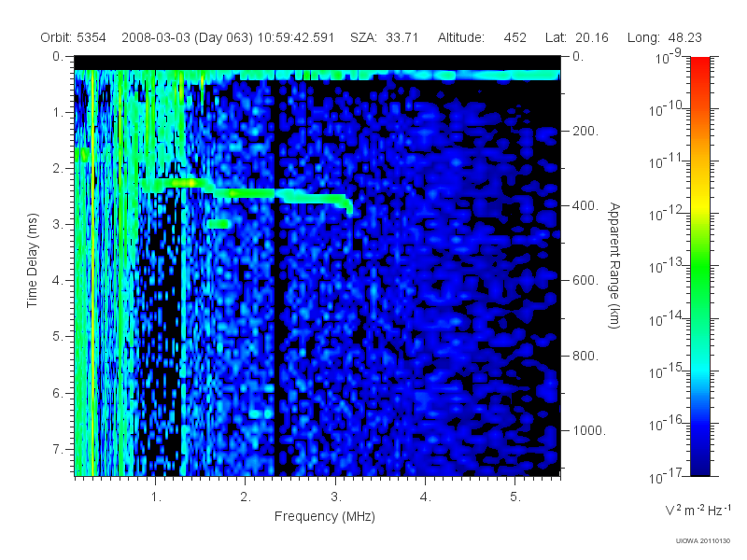Click the 10^-13 colorbar tick label
Viewport: 747px width, 560px height.
[x=667, y=266]
